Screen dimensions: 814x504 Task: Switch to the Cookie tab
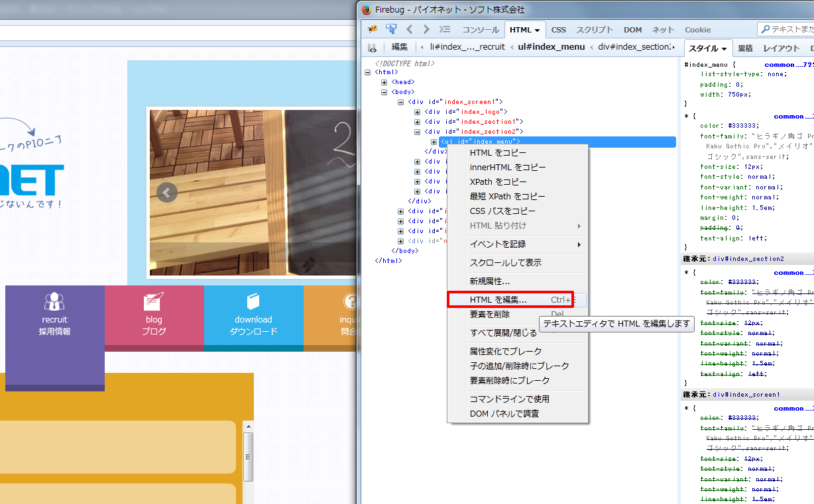(697, 30)
